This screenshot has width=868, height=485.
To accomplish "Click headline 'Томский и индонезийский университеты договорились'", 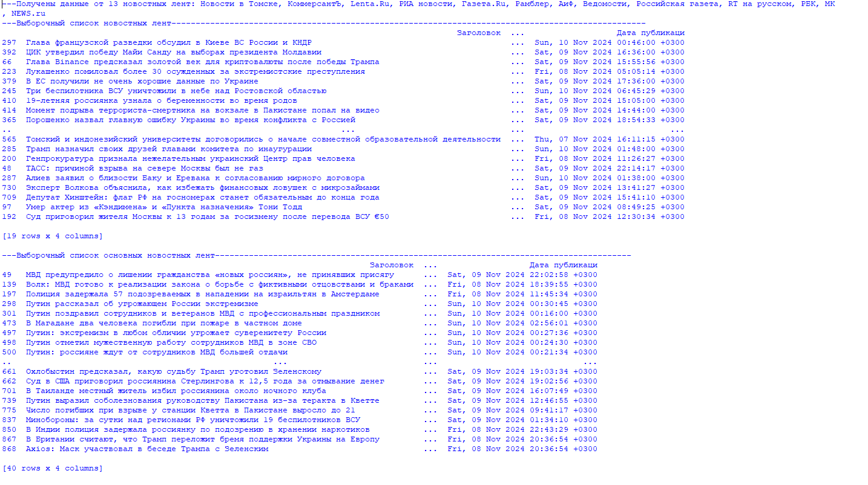I will pos(263,139).
